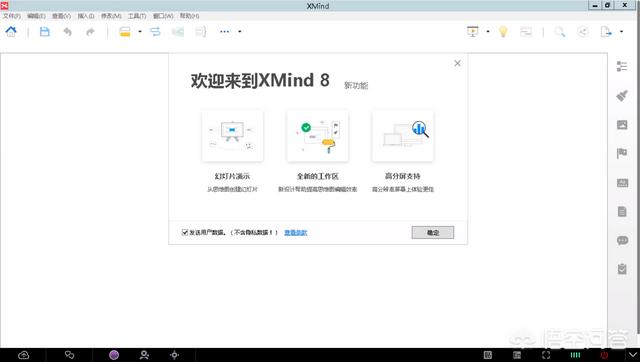This screenshot has height=362, width=640.
Task: Click the crosshair target icon in bottom bar
Action: point(174,355)
